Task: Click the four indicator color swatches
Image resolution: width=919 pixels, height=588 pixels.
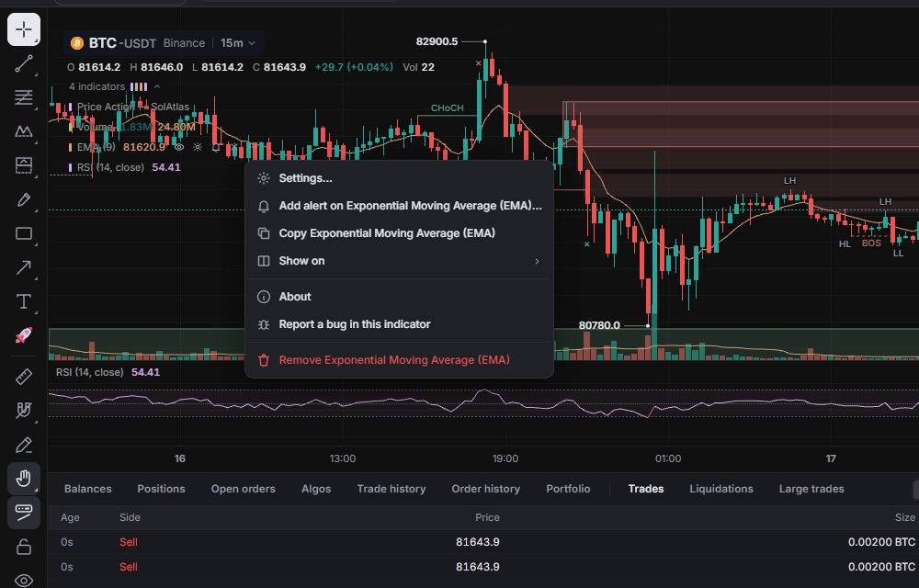Action: coord(139,86)
